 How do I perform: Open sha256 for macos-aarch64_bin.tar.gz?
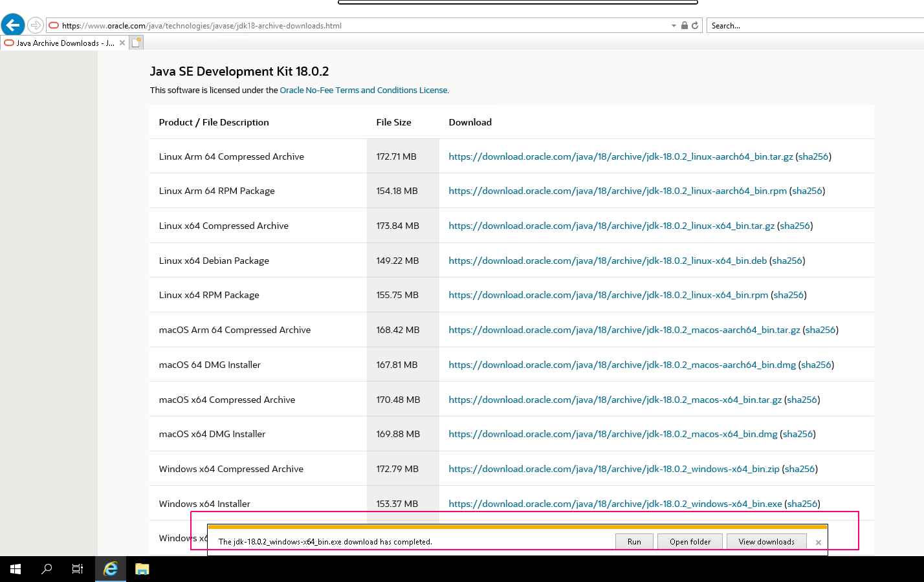coord(820,330)
